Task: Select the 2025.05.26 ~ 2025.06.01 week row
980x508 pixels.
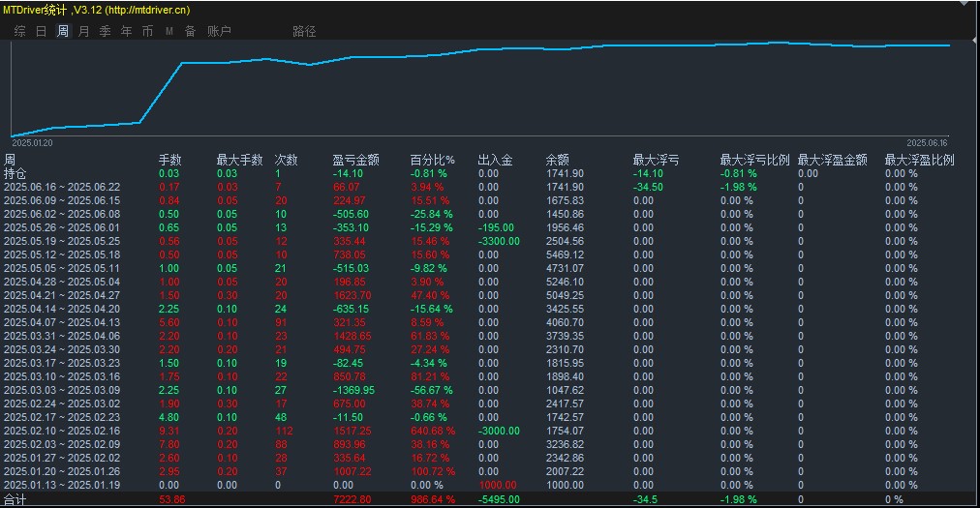Action: click(490, 227)
